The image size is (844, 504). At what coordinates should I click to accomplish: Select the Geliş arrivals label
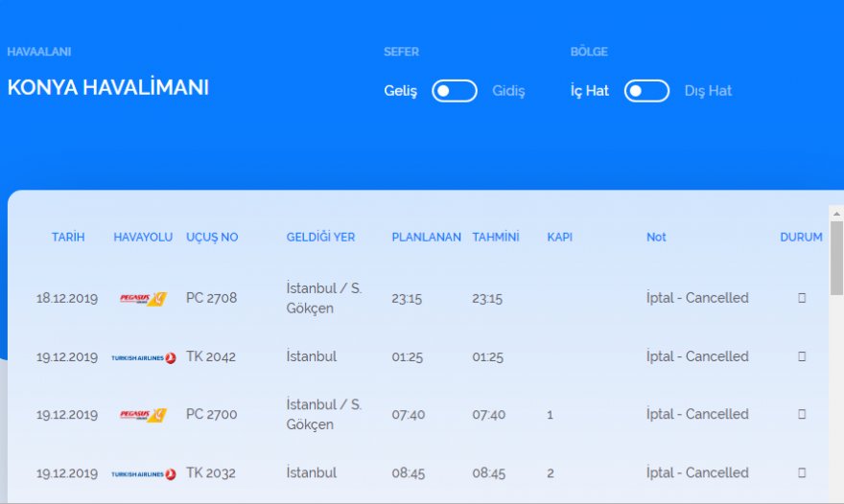tap(400, 91)
